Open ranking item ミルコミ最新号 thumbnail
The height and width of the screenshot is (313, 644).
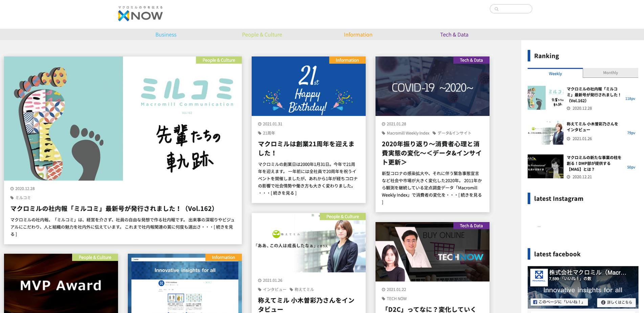point(545,98)
